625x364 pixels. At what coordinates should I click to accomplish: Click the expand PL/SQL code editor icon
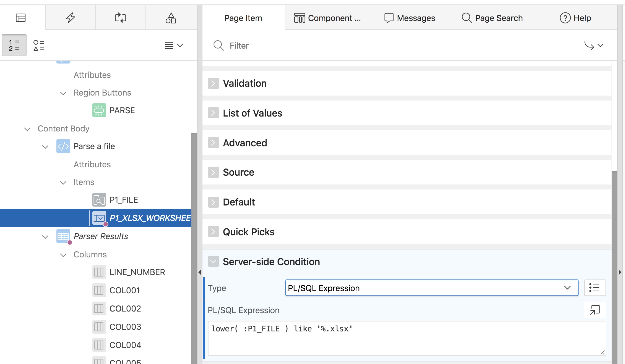[595, 310]
